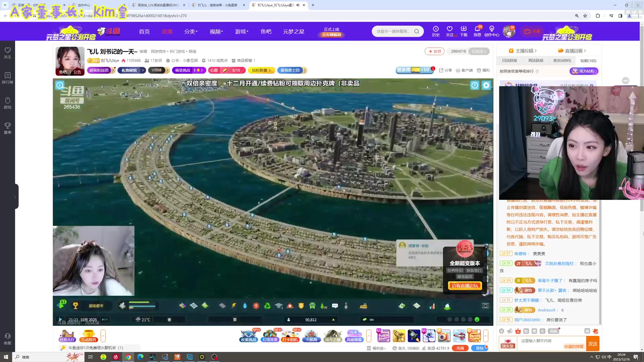Select the blue rocket gift
The height and width of the screenshot is (362, 644).
coord(414,336)
